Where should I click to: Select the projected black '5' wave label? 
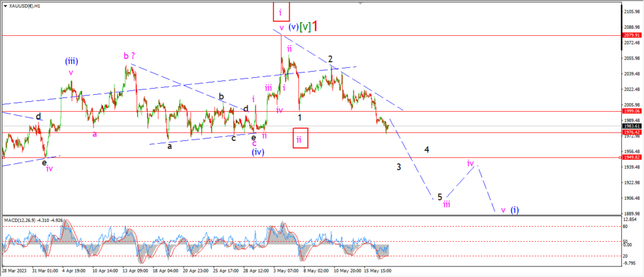(x=440, y=197)
